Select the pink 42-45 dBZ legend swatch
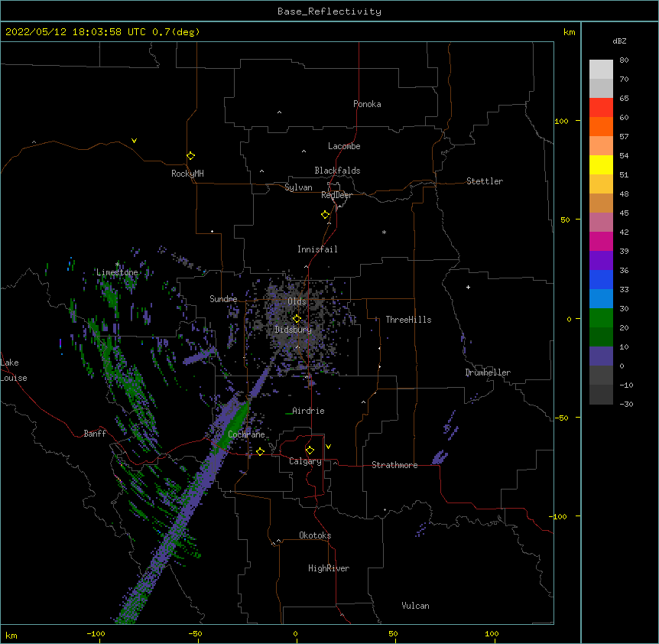The image size is (659, 644). pyautogui.click(x=601, y=223)
